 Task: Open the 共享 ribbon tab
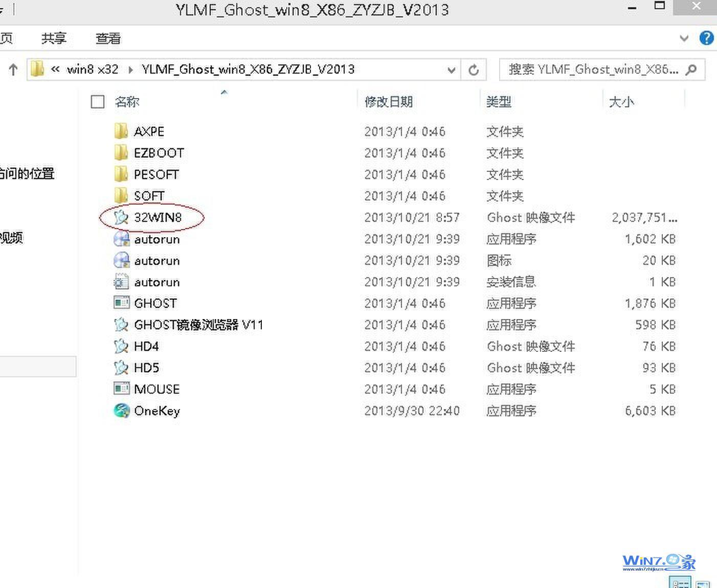click(x=54, y=38)
